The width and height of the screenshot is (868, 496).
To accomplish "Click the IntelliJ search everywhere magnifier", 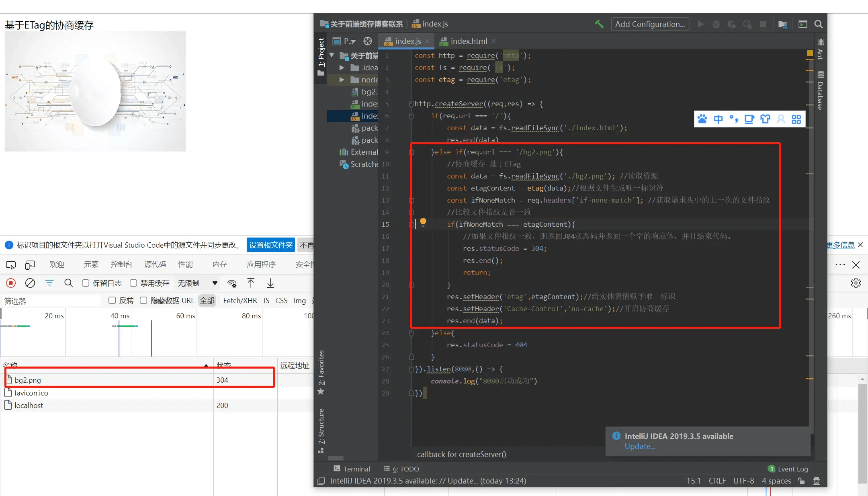I will click(x=818, y=24).
